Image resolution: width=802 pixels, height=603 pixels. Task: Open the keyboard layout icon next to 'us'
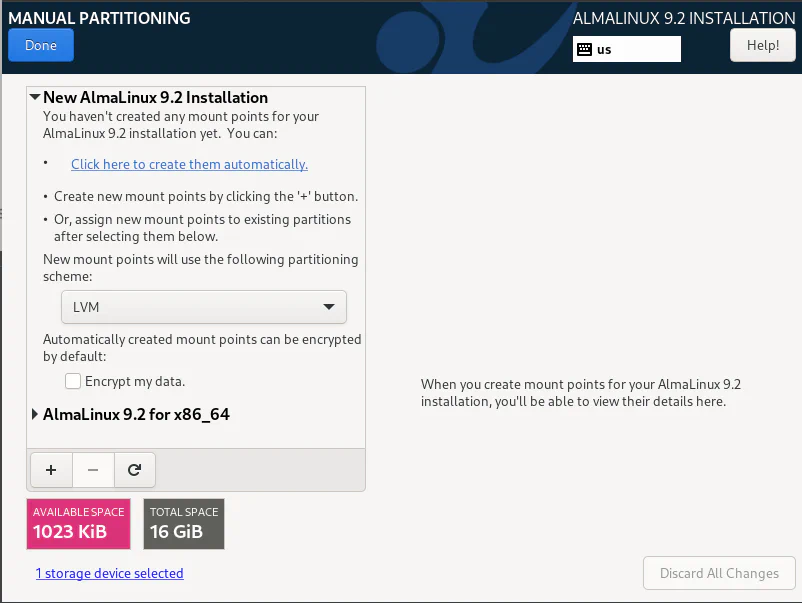(x=584, y=50)
